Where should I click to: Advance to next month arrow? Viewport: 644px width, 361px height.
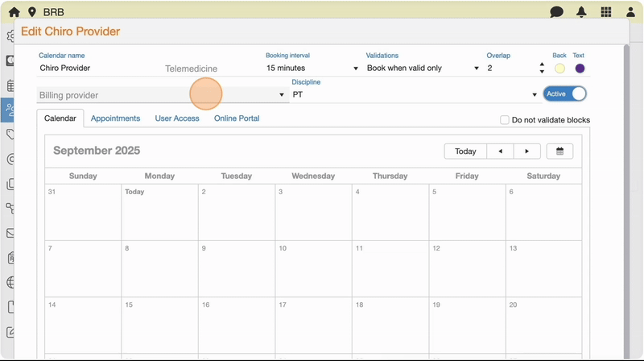point(526,151)
